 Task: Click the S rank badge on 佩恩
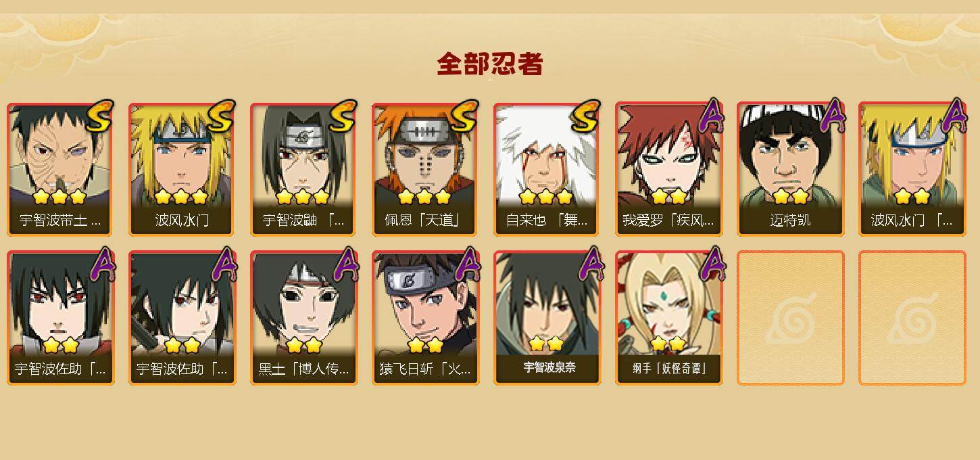[464, 116]
